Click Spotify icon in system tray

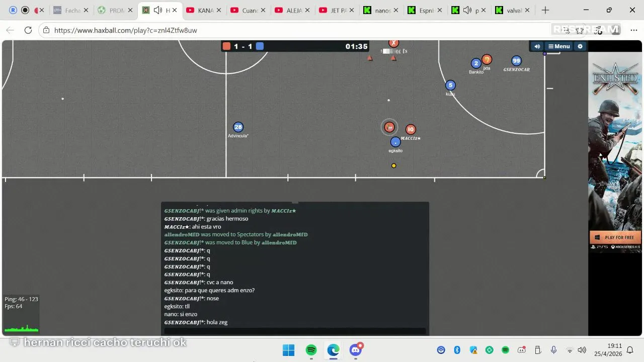(506, 350)
